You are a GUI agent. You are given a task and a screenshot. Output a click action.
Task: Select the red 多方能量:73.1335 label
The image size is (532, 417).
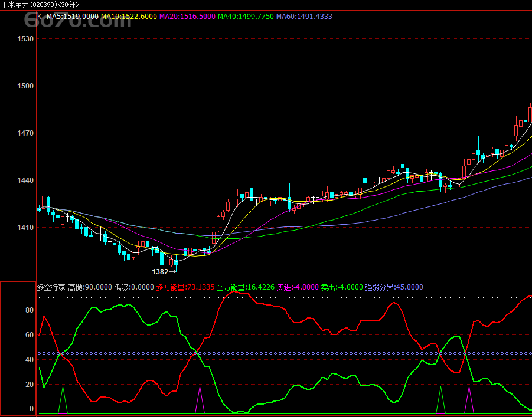coord(184,287)
